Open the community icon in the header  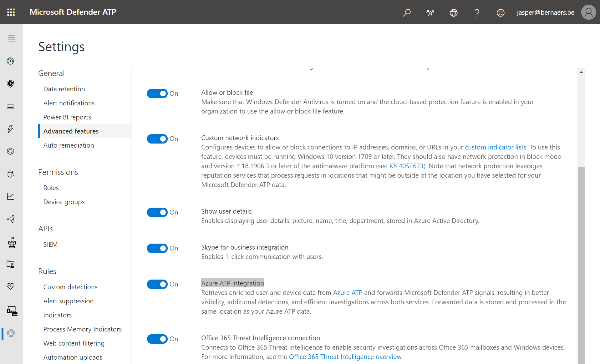click(430, 13)
